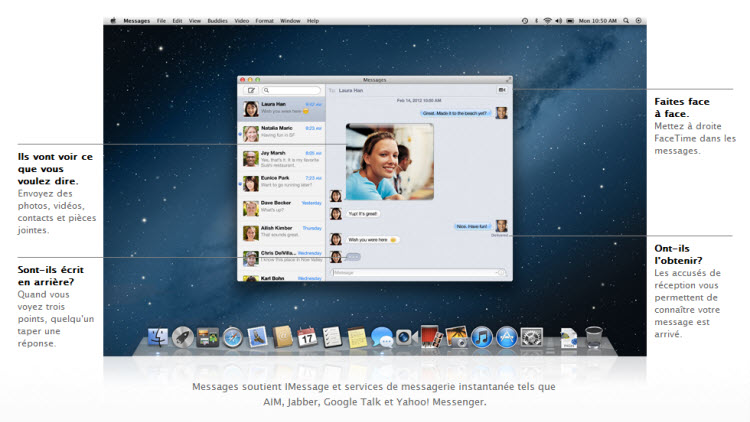Click the 'Wish you were here' bubble in chat

[372, 240]
